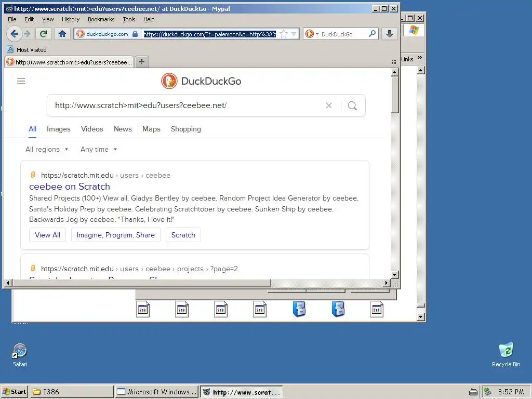Switch to the Shopping results tab
This screenshot has width=532, height=399.
[186, 129]
